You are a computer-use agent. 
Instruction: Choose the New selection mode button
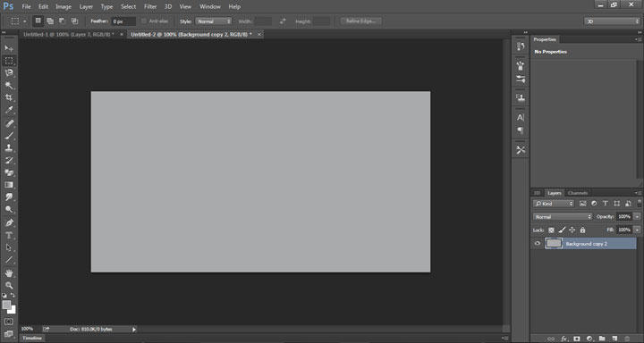pyautogui.click(x=38, y=21)
